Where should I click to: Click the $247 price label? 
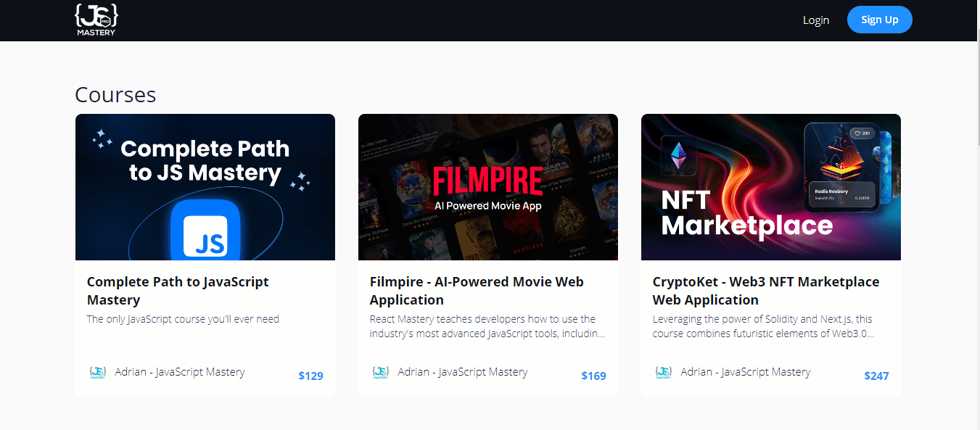pos(877,376)
